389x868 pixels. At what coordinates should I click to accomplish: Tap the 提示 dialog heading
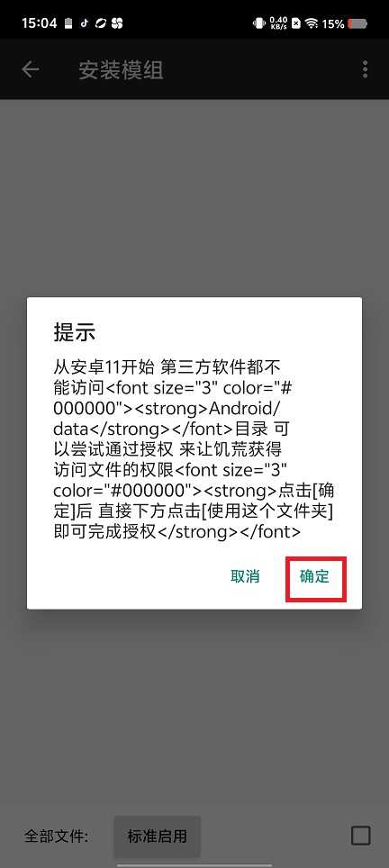(75, 332)
